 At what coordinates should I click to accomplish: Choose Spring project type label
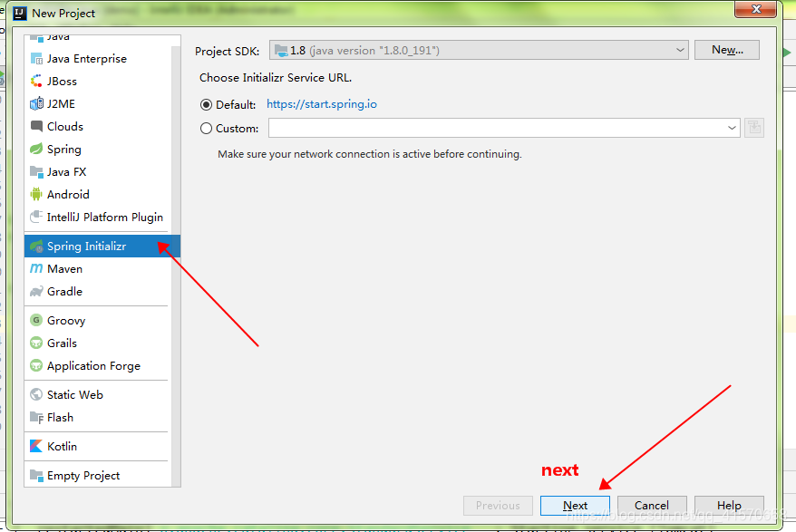64,150
